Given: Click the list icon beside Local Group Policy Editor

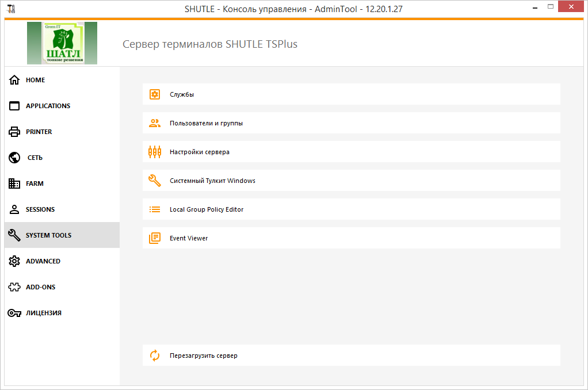Looking at the screenshot, I should coord(154,209).
